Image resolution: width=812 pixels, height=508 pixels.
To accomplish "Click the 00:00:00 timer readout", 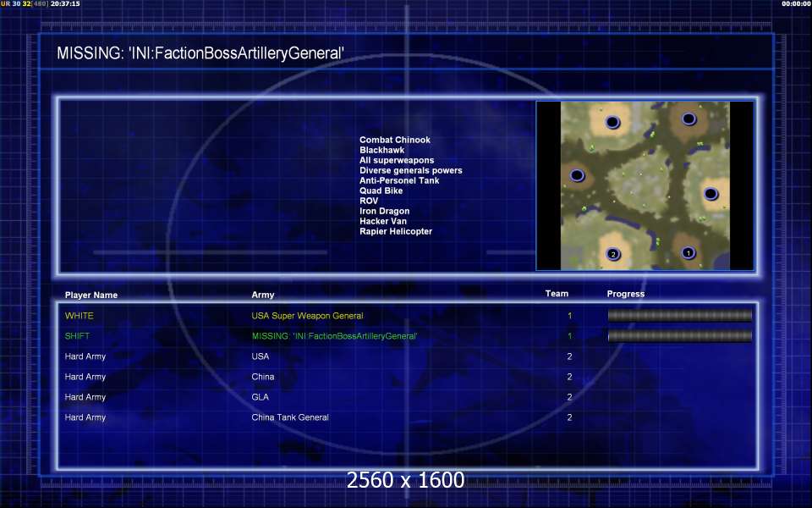I will point(797,3).
